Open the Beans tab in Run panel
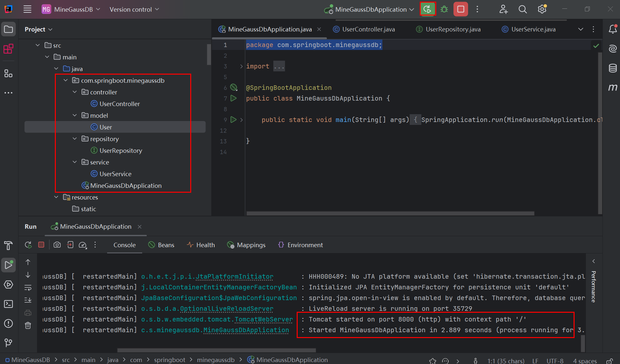Viewport: 620px width, 364px height. click(x=161, y=245)
